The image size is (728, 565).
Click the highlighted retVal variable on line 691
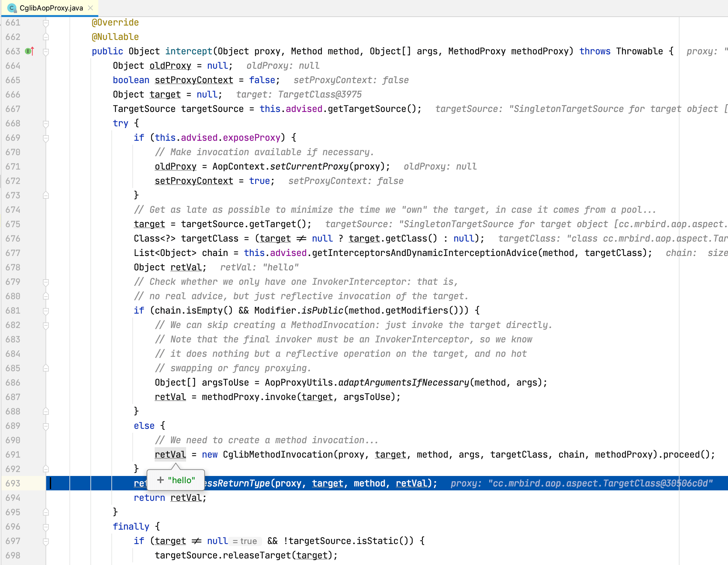170,455
